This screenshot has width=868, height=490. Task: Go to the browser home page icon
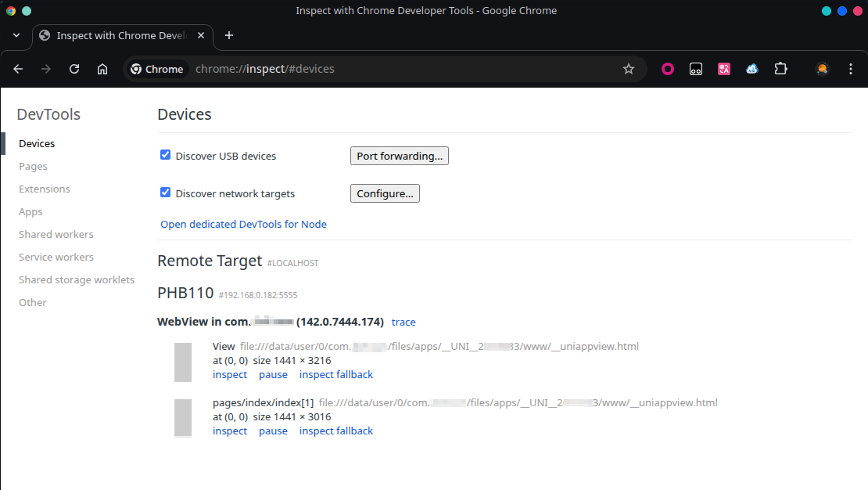(x=102, y=69)
